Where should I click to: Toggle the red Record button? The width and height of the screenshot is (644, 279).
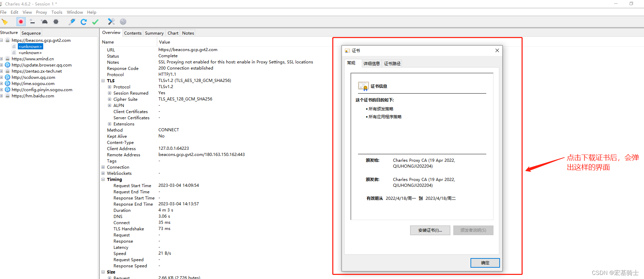coord(21,22)
